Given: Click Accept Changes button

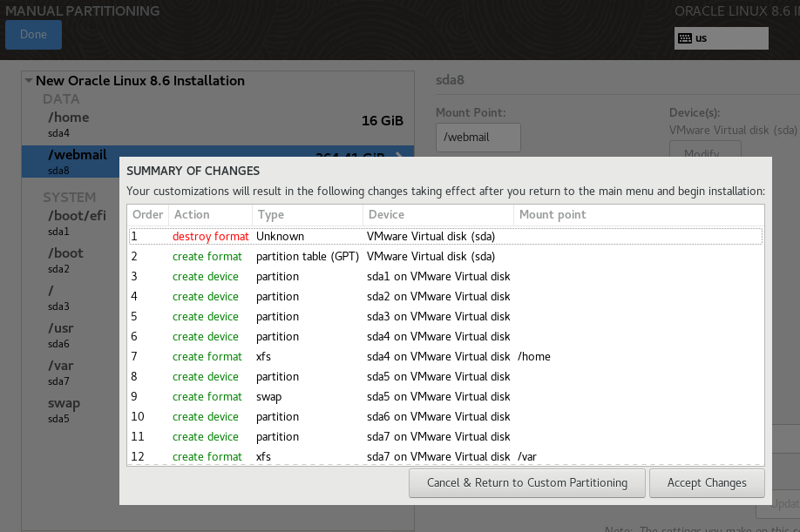Looking at the screenshot, I should tap(706, 482).
